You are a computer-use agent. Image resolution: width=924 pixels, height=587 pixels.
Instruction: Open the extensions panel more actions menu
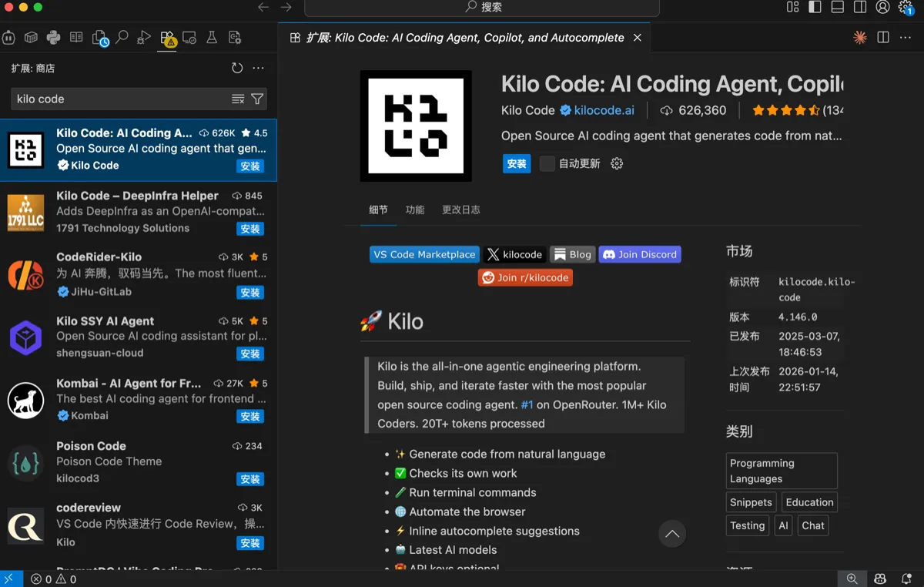coord(259,68)
